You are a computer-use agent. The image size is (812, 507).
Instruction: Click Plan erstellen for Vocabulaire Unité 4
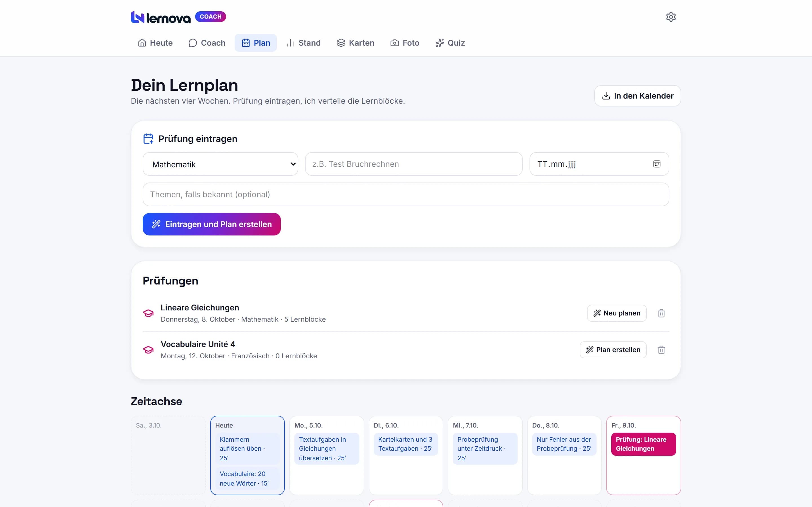(613, 350)
